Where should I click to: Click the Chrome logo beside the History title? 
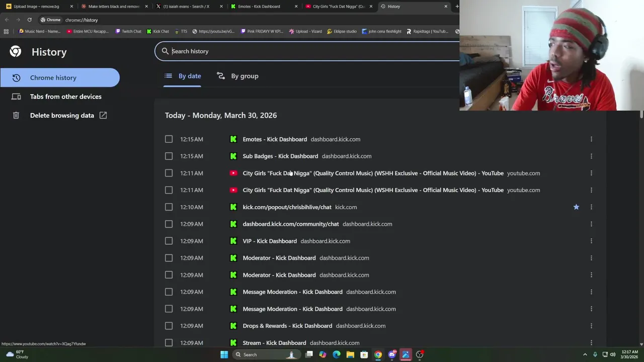pos(16,52)
